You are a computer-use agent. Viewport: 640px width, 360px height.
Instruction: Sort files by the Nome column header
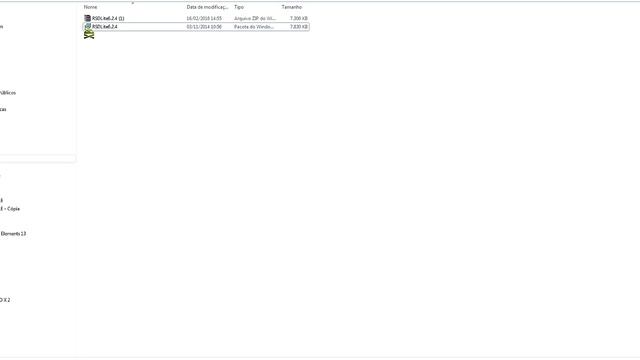coord(91,7)
